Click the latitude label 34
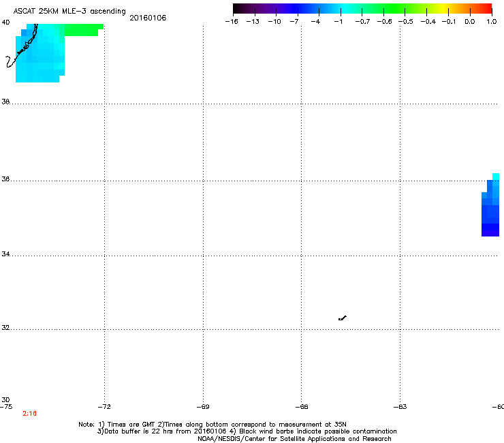The width and height of the screenshot is (504, 443). pos(5,254)
